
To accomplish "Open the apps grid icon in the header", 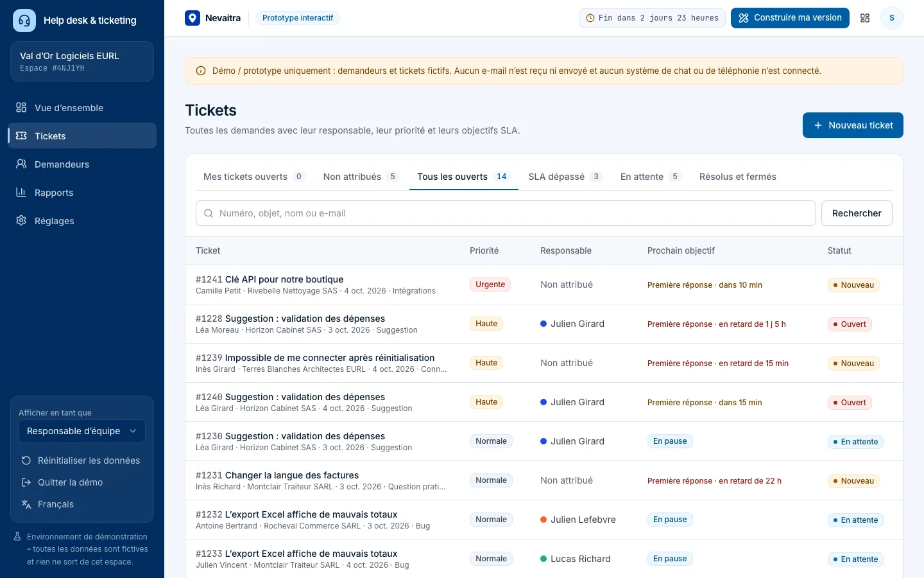I will 865,18.
